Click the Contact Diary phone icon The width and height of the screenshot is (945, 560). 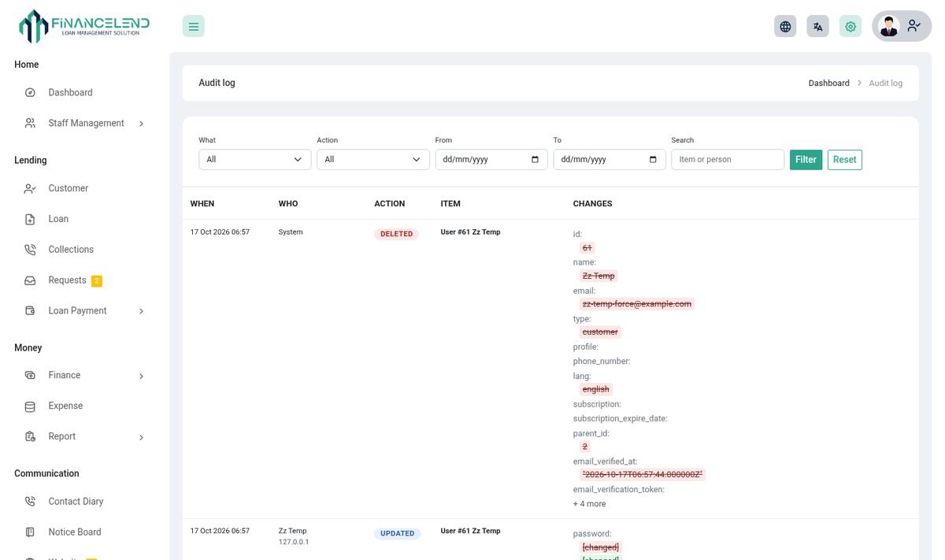(30, 502)
